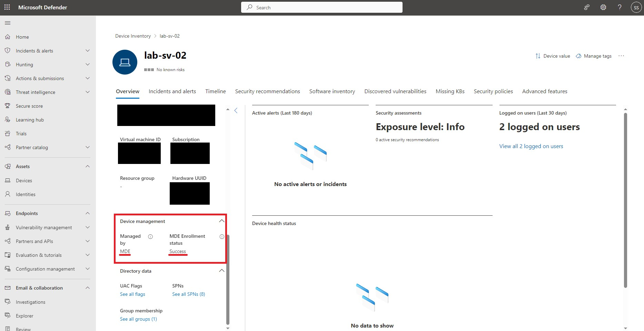Click the Identities person icon

click(x=8, y=194)
